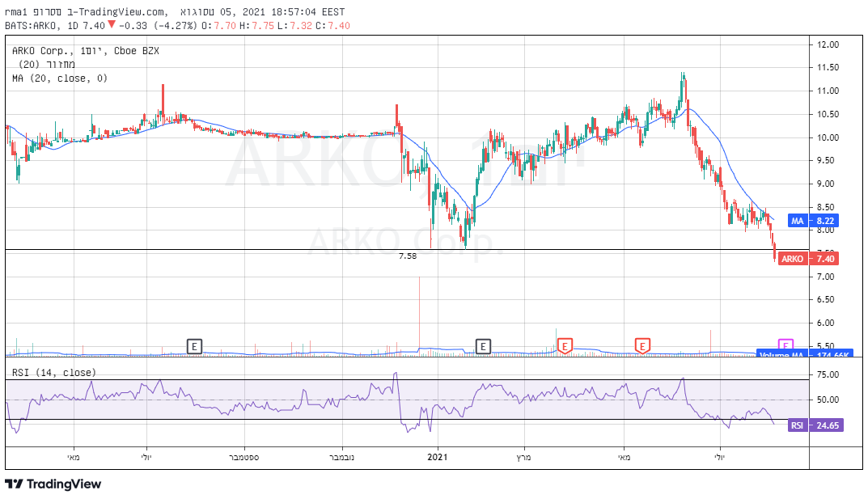Click the red E marker right of the מרץ axis label
This screenshot has width=868, height=499.
coord(565,347)
